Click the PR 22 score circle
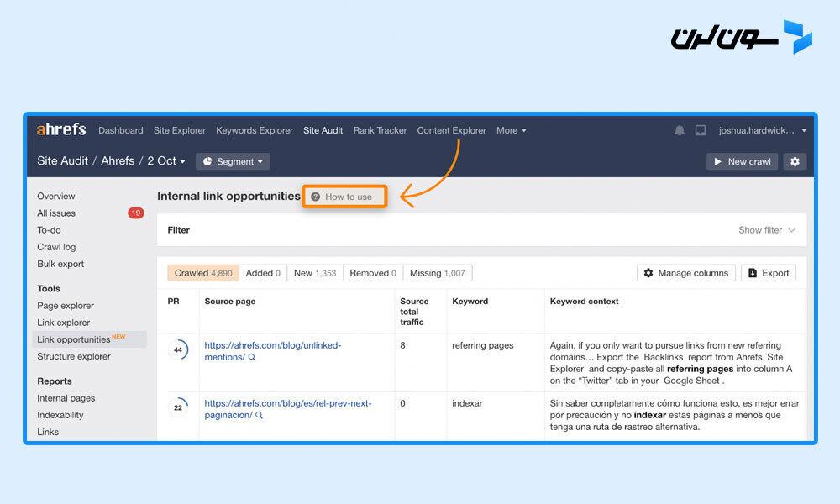Image resolution: width=840 pixels, height=504 pixels. 178,407
